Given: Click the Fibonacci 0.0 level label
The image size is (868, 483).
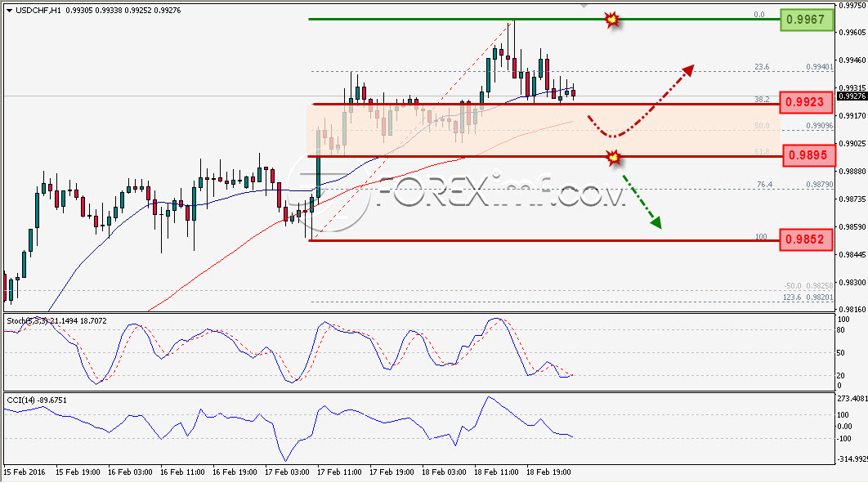Looking at the screenshot, I should coord(759,15).
